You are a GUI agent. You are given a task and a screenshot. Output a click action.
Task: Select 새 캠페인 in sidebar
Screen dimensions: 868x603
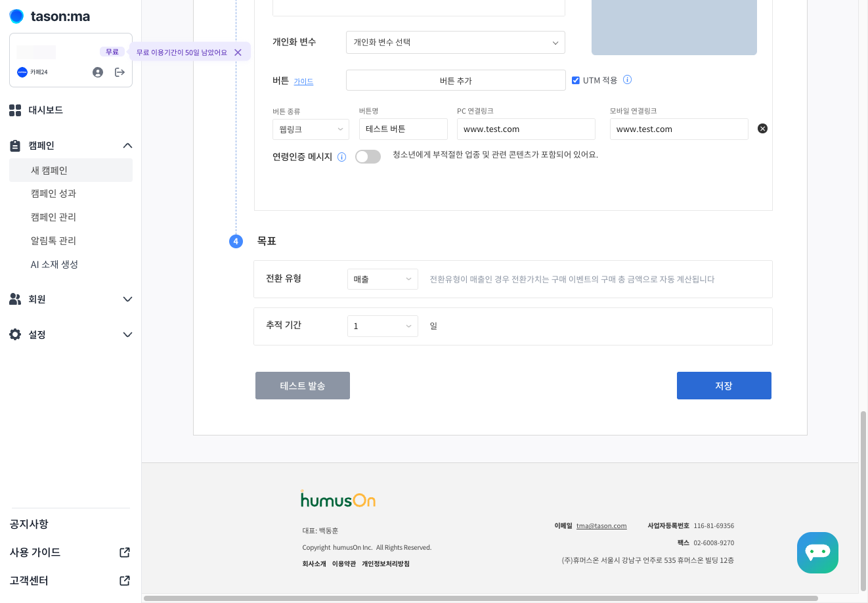coord(71,170)
